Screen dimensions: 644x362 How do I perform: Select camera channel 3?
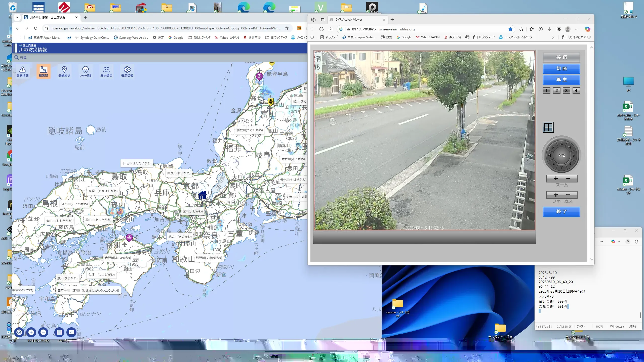click(566, 90)
